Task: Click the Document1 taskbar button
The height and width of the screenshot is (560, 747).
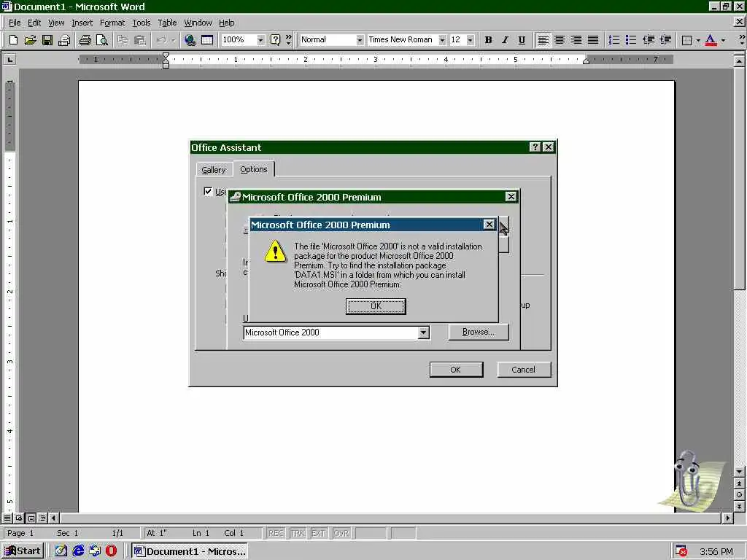Action: click(x=190, y=551)
